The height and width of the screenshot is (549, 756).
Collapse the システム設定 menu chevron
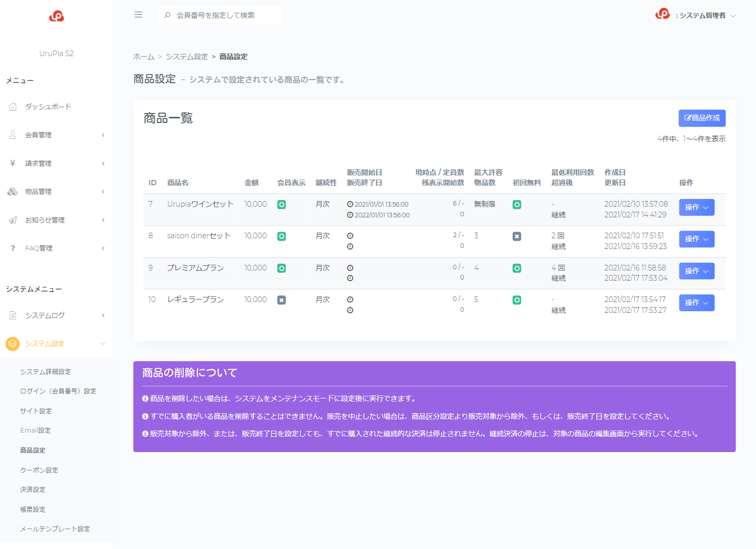[x=103, y=344]
